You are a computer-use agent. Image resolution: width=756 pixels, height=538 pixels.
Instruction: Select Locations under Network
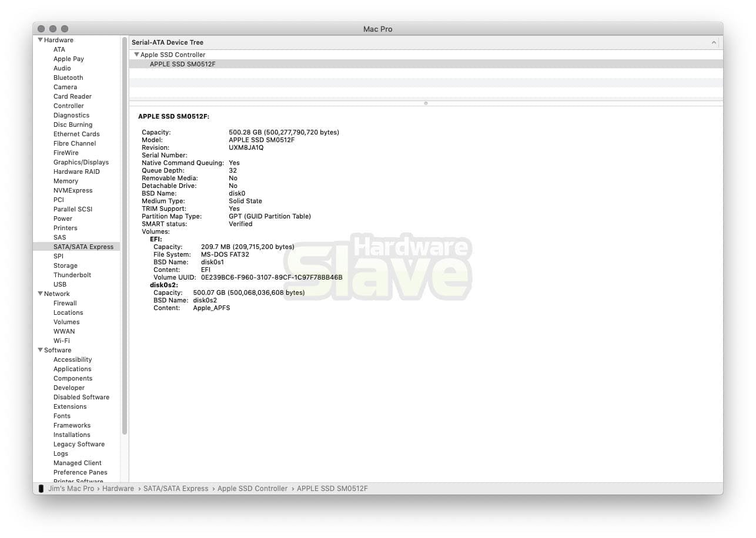point(68,312)
